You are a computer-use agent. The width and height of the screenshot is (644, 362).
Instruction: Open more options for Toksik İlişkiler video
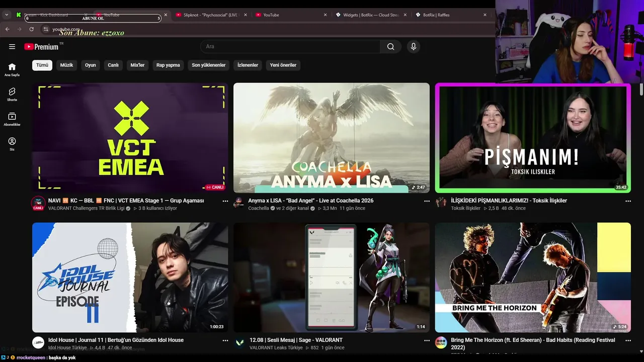click(628, 201)
